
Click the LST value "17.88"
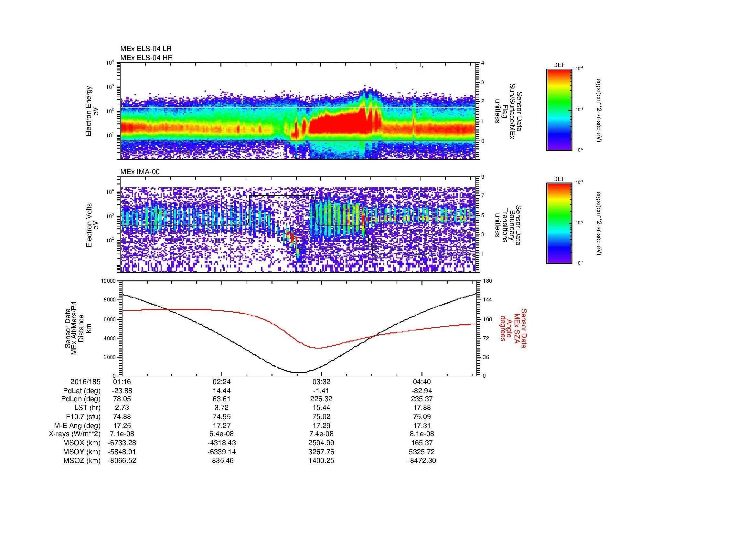pos(421,408)
